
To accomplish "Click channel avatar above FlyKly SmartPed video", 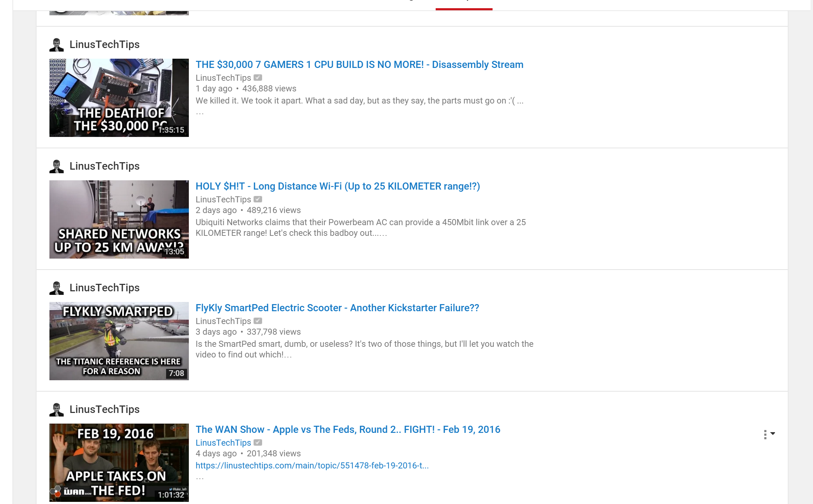I will [56, 288].
